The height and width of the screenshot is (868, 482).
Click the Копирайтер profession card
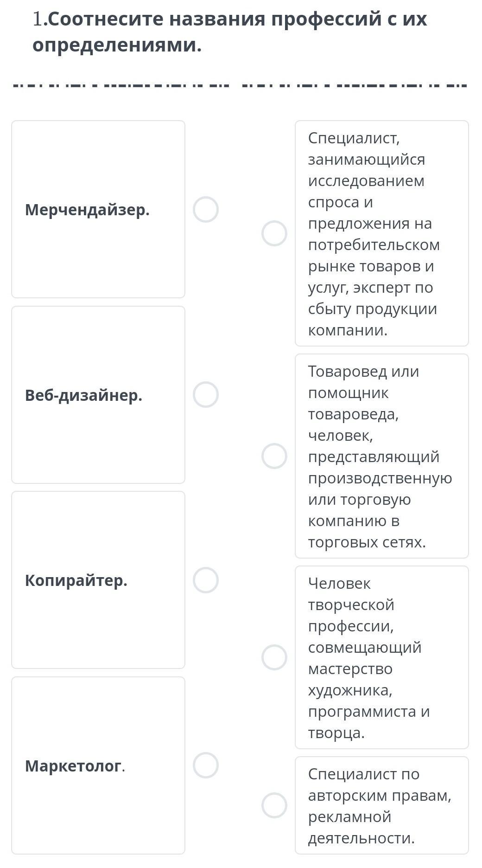[x=98, y=580]
